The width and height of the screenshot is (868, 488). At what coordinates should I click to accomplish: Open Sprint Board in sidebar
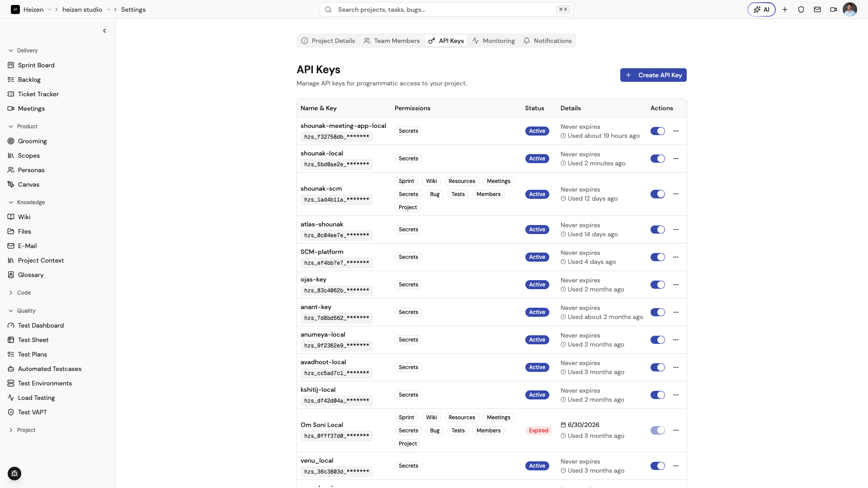pyautogui.click(x=36, y=65)
